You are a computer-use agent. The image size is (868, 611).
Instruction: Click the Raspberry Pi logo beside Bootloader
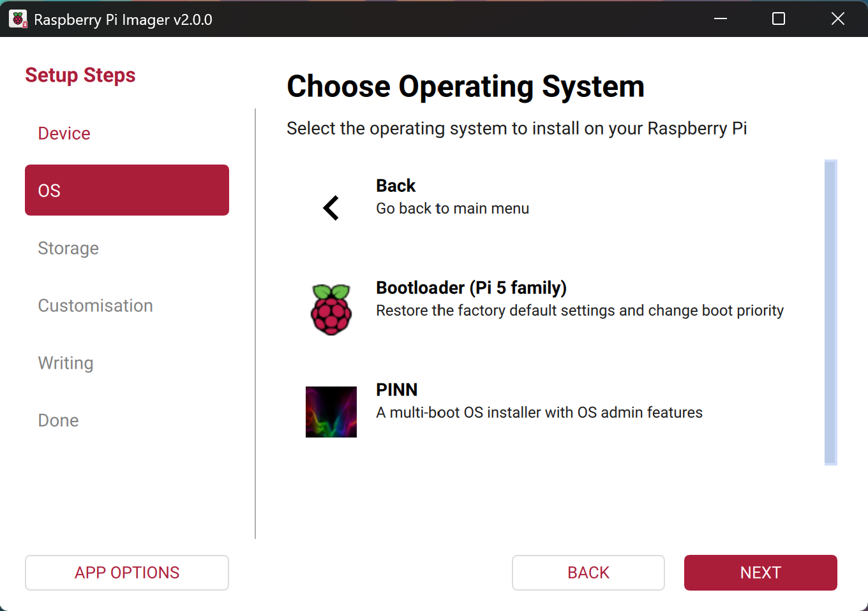pos(331,309)
